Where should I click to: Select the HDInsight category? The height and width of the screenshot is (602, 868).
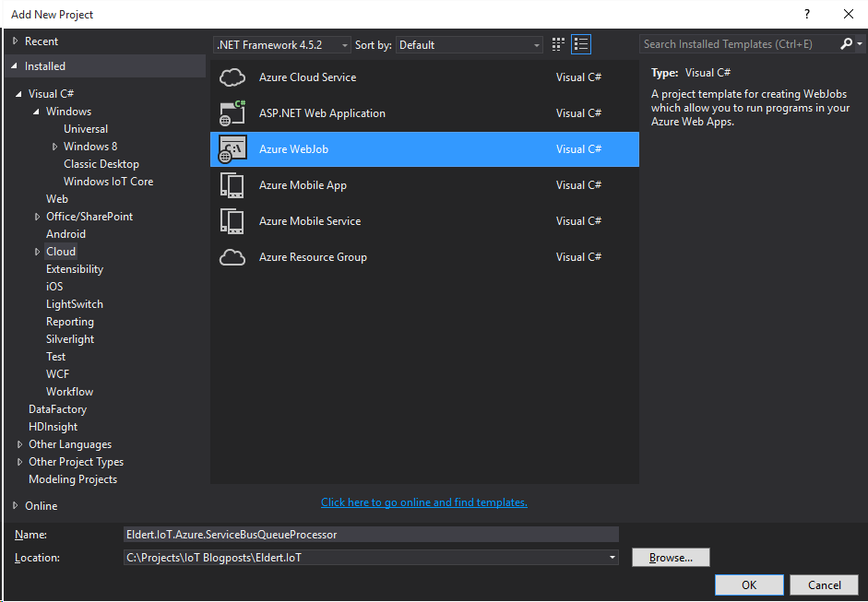coord(53,427)
